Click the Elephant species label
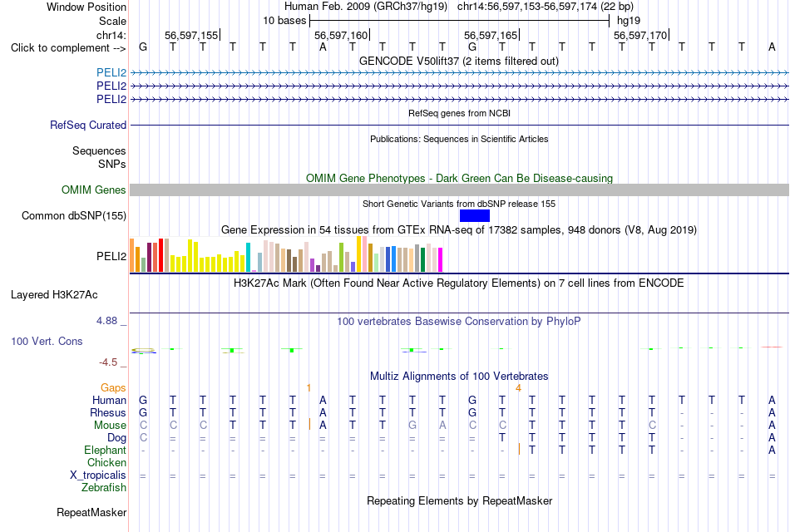 click(106, 450)
